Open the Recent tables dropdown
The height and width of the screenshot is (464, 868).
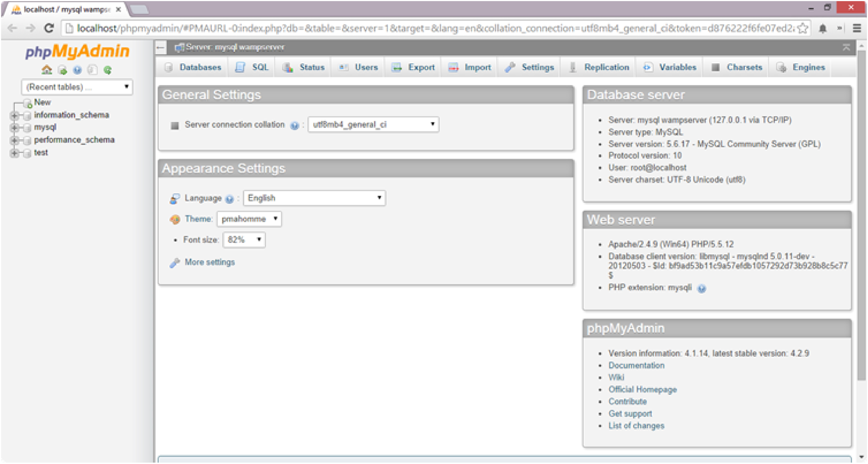[77, 87]
